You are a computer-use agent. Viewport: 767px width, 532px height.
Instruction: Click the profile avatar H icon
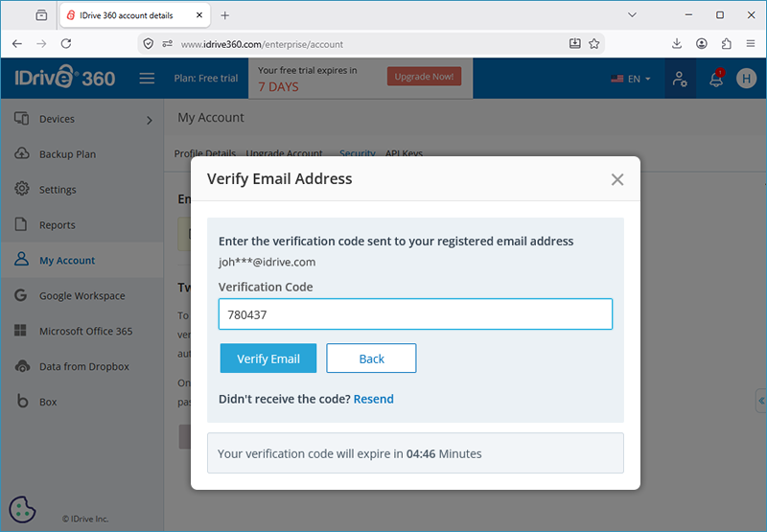746,79
